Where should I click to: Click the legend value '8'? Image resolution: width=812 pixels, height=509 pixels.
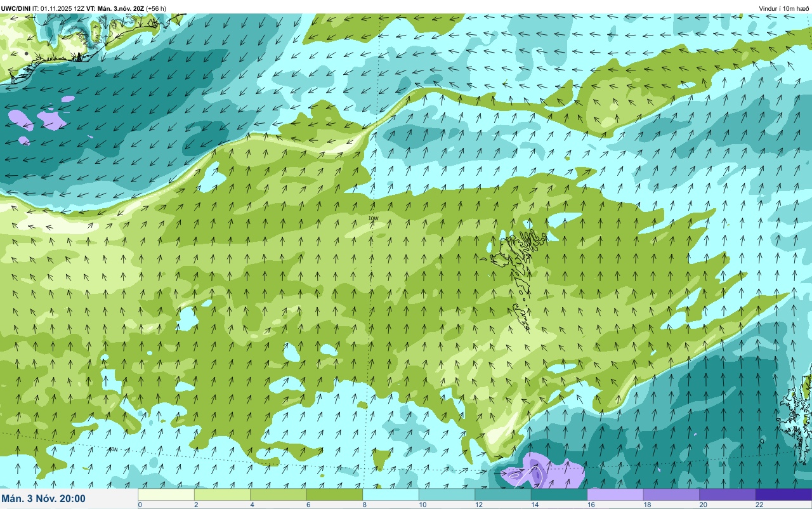pos(364,505)
